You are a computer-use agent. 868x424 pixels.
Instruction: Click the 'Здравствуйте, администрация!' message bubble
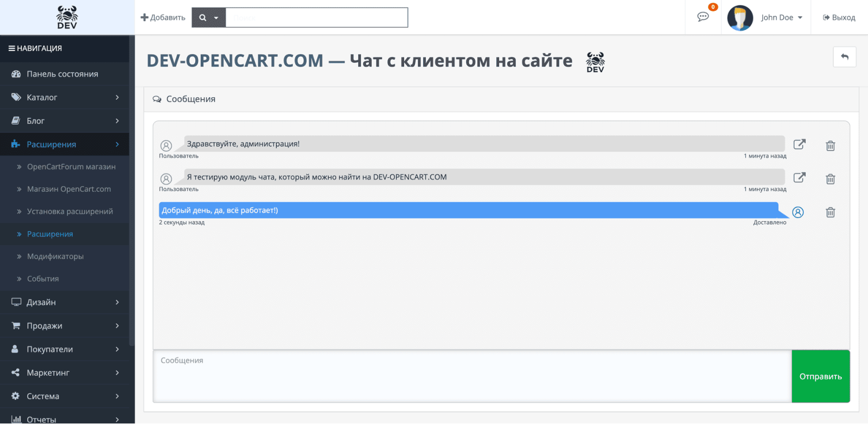[484, 144]
